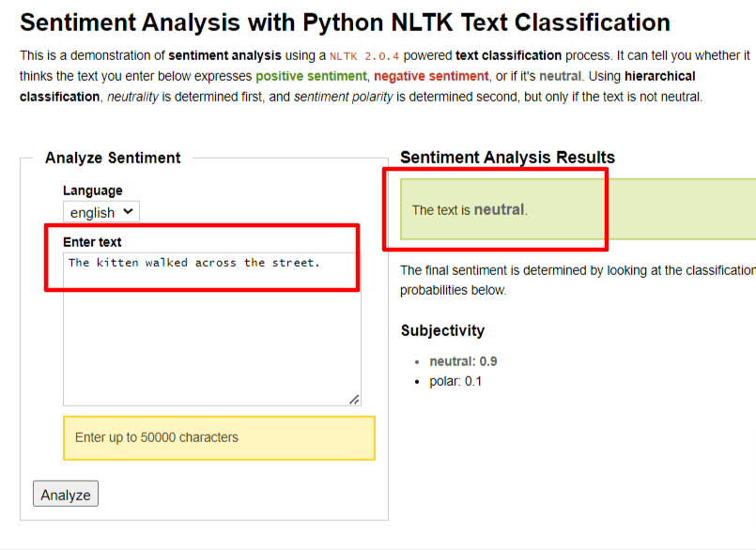The image size is (756, 550).
Task: Click the "Sentiment Analysis Results" heading
Action: coord(507,158)
